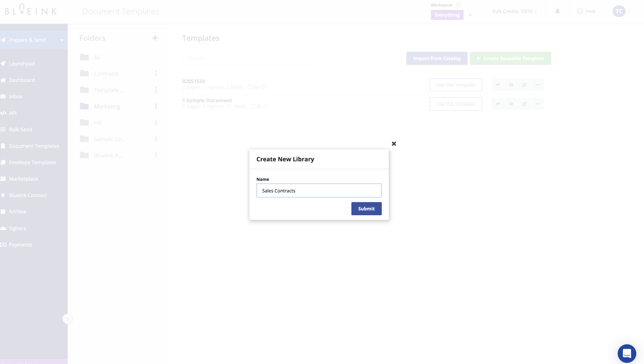
Task: Preview the 02051550 template with eye icon
Action: [511, 85]
